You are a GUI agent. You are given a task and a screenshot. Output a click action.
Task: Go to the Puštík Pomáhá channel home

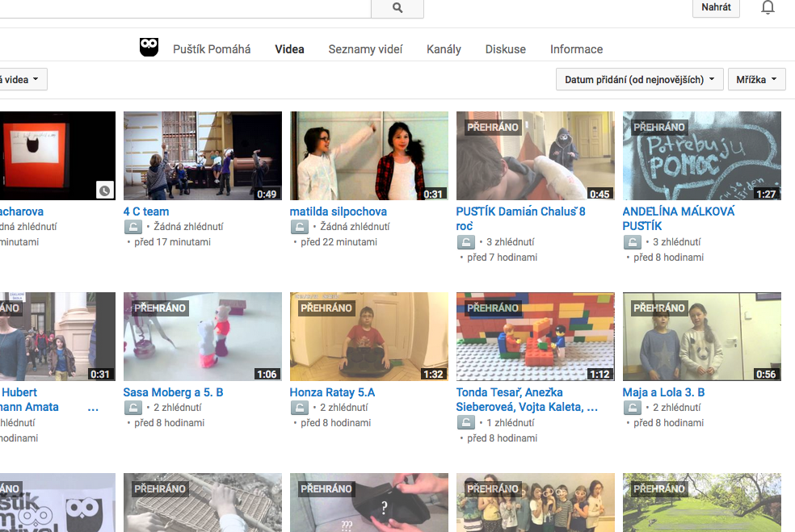click(212, 49)
